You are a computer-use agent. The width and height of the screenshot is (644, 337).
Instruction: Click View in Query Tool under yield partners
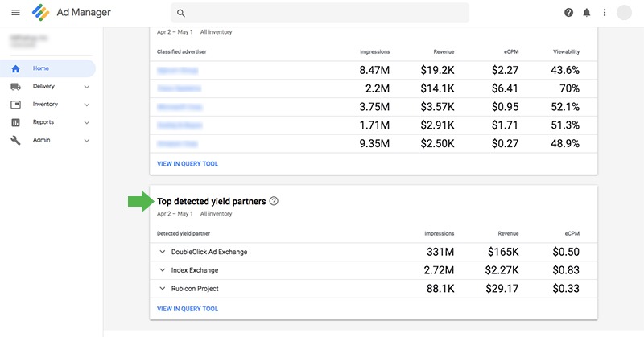click(188, 309)
